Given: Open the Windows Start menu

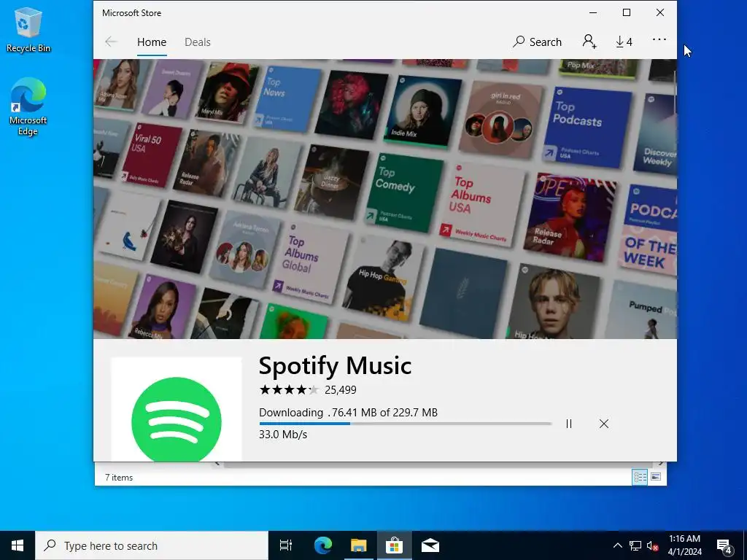Looking at the screenshot, I should coord(18,545).
